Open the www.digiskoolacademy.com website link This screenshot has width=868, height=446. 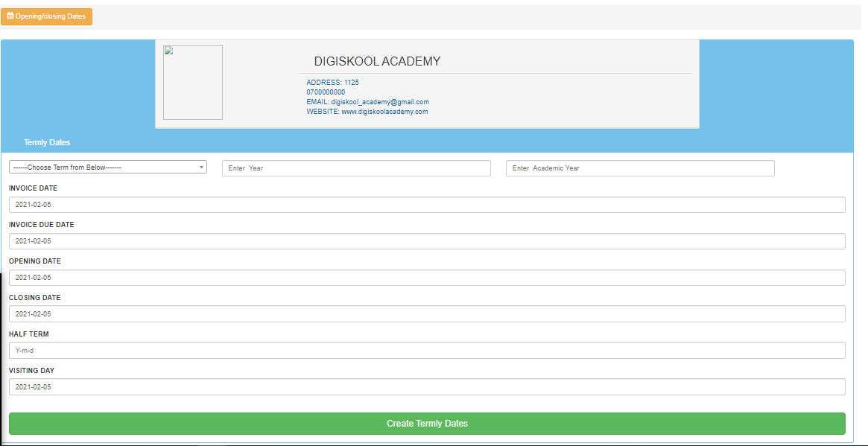pos(384,112)
